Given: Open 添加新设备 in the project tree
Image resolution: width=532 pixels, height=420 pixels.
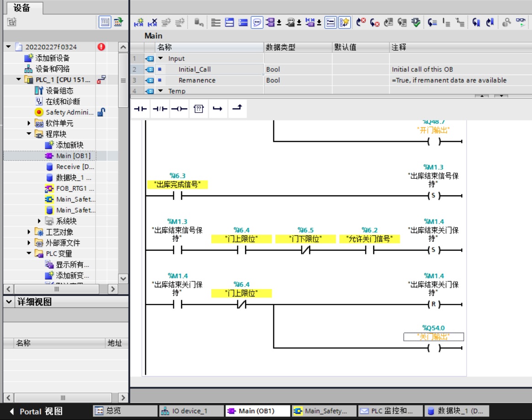Looking at the screenshot, I should (x=52, y=58).
